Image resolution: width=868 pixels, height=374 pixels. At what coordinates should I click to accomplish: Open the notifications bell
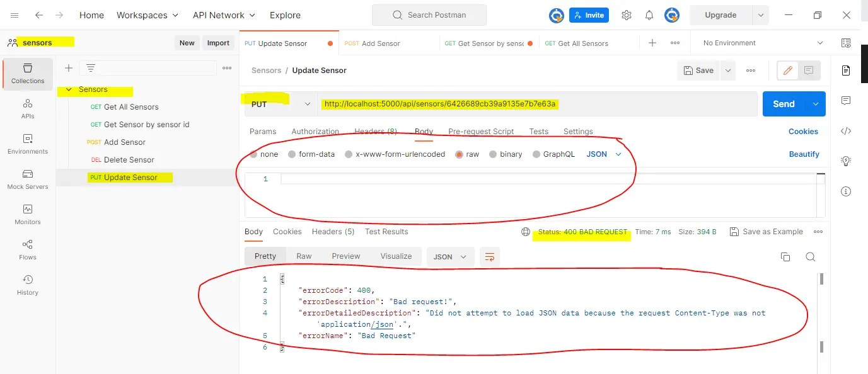click(x=649, y=14)
